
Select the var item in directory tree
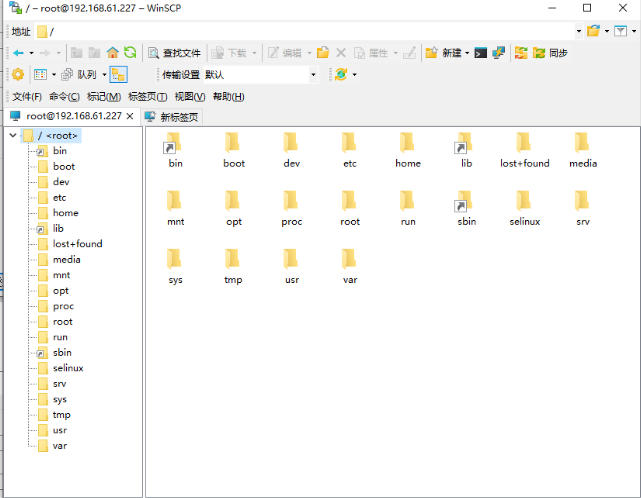coord(60,445)
